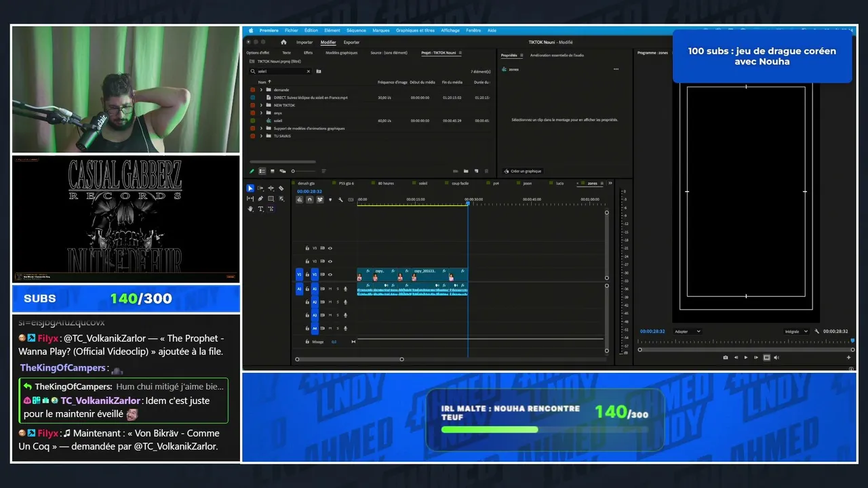Select the Type text tool

(260, 209)
